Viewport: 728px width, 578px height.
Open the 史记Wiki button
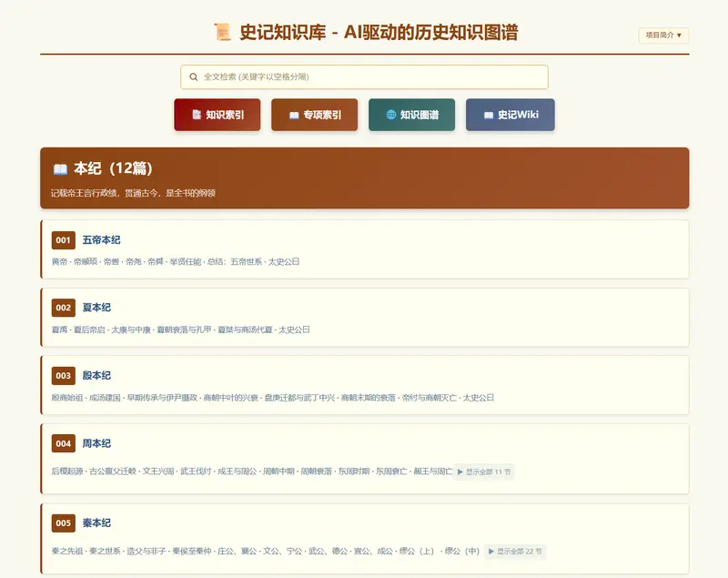tap(511, 115)
